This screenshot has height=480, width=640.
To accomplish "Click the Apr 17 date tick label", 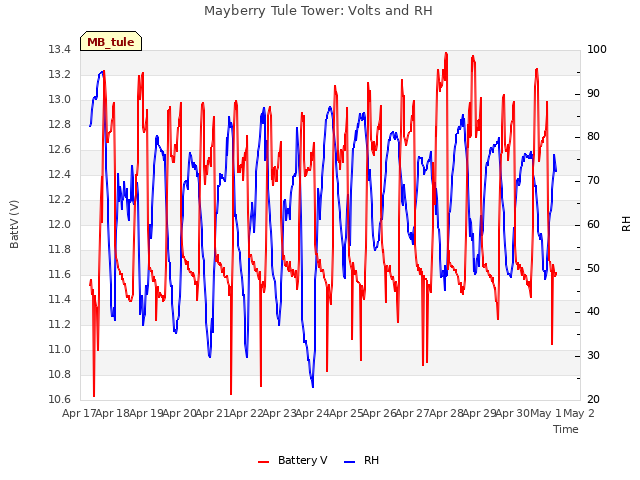I will (78, 413).
